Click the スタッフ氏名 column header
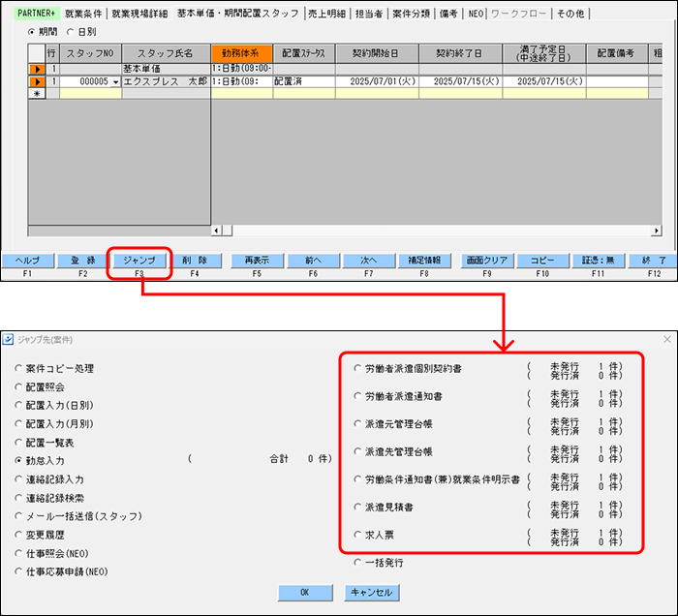Screen dimensions: 678x616 [166, 53]
